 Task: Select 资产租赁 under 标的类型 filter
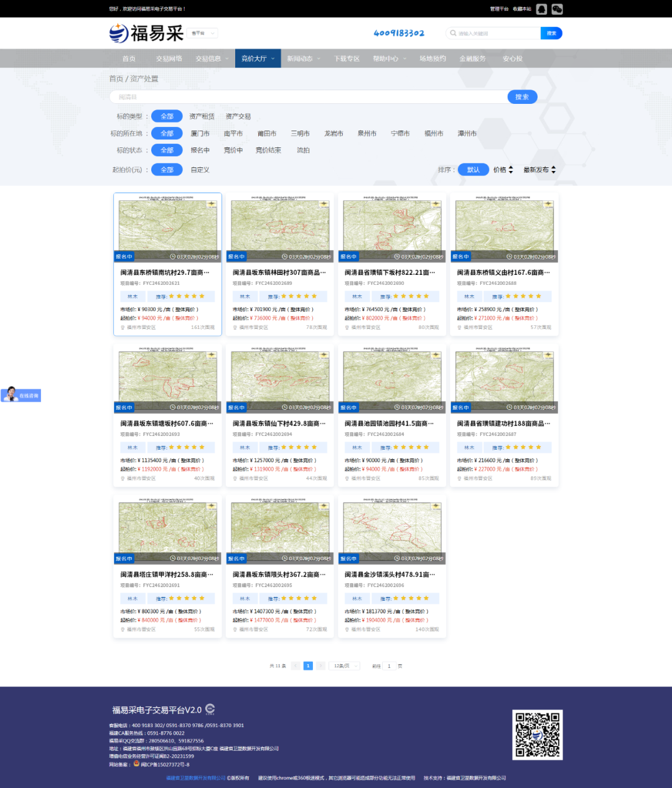pos(202,116)
